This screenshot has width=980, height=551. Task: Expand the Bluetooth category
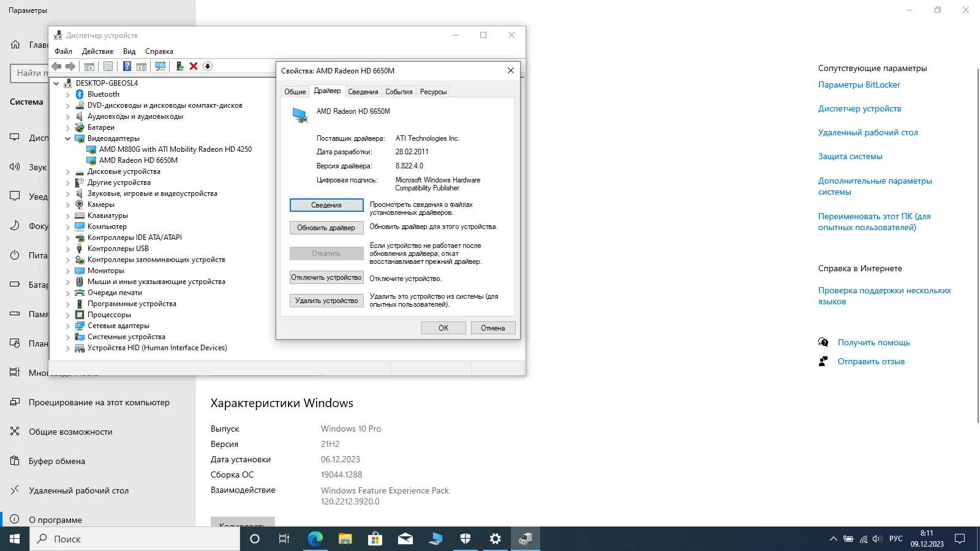click(68, 94)
